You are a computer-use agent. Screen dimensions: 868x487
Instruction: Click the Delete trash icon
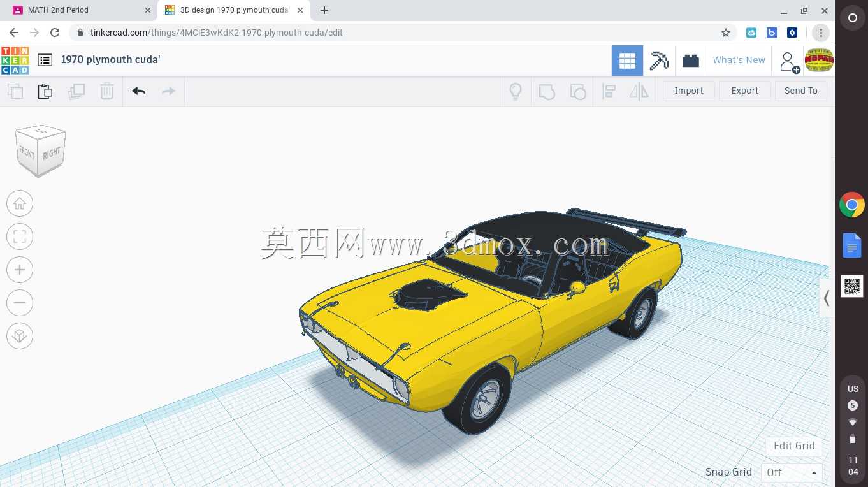107,91
